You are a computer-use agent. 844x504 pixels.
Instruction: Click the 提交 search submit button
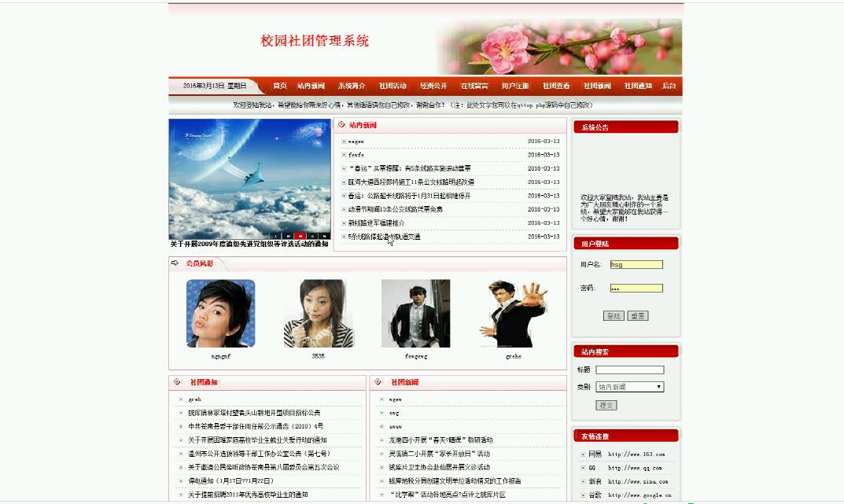pyautogui.click(x=606, y=405)
